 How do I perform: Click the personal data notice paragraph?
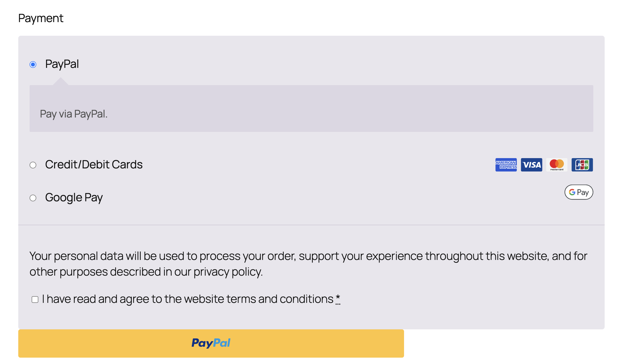[308, 264]
